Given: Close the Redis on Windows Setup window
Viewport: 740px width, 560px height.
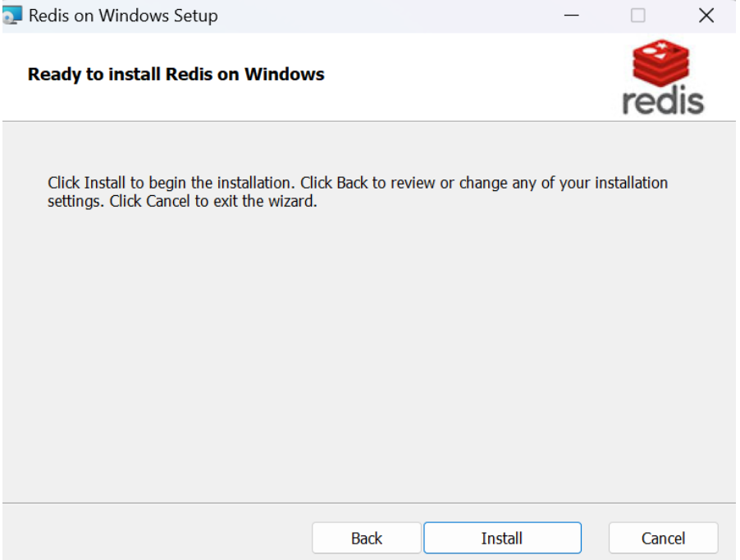Looking at the screenshot, I should click(706, 16).
